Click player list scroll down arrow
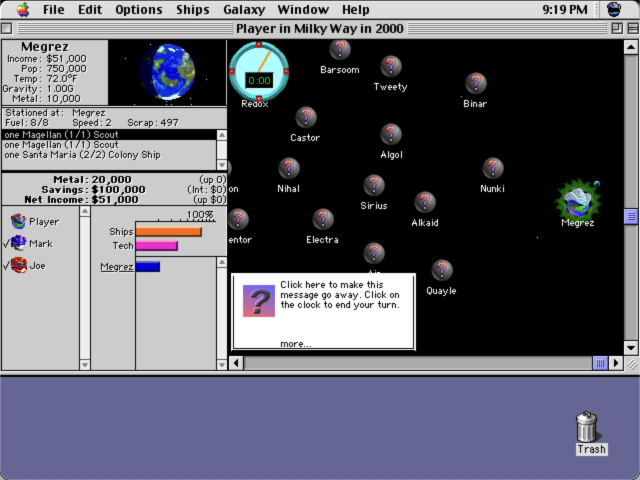The height and width of the screenshot is (480, 640). pos(85,364)
